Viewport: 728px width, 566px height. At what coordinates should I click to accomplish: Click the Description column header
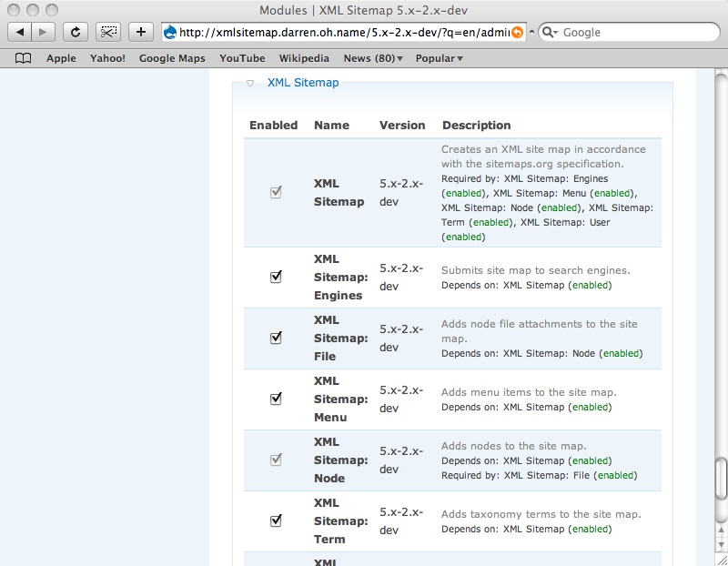pos(476,126)
